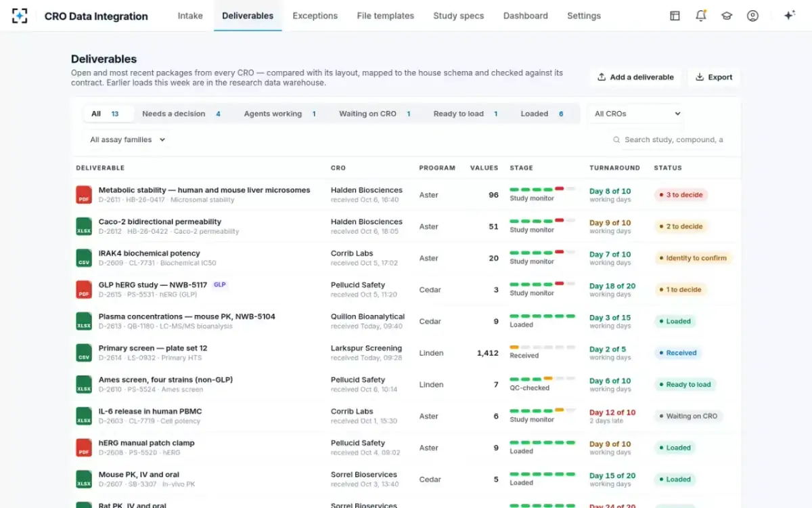Image resolution: width=812 pixels, height=508 pixels.
Task: Open the AI sparkle assistant icon
Action: point(789,16)
